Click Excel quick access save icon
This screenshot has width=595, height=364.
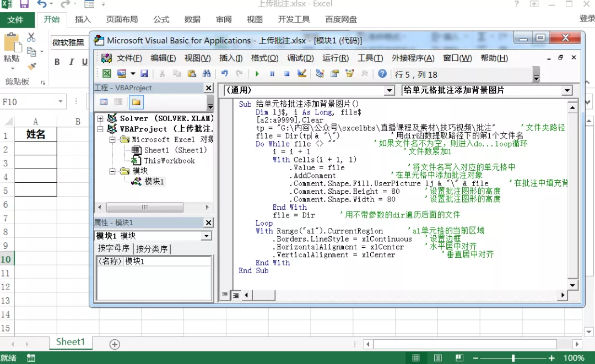[x=24, y=4]
